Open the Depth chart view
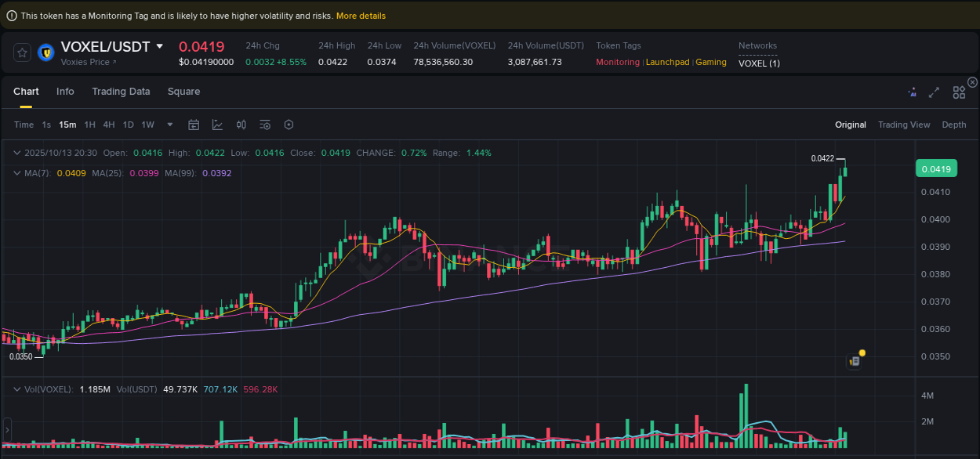 point(954,125)
